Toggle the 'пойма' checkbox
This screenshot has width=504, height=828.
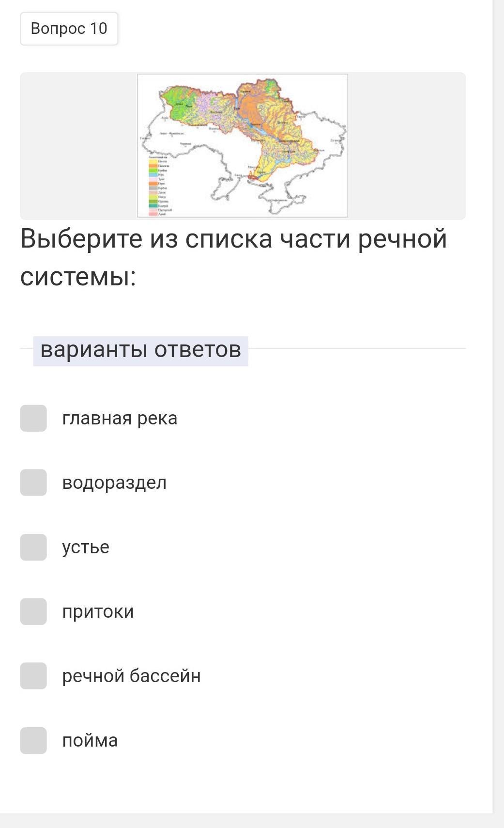33,740
